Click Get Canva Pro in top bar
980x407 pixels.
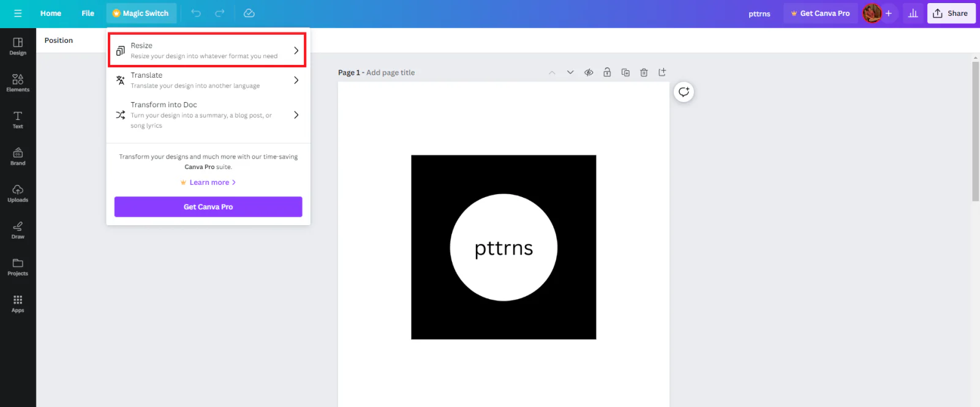pos(820,13)
